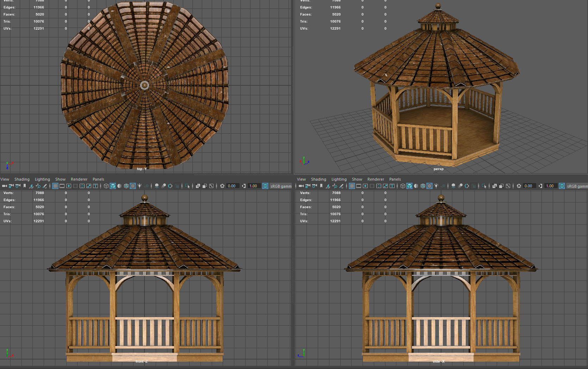588x369 pixels.
Task: Toggle Field Chart in front panel toolbar
Action: pos(82,186)
